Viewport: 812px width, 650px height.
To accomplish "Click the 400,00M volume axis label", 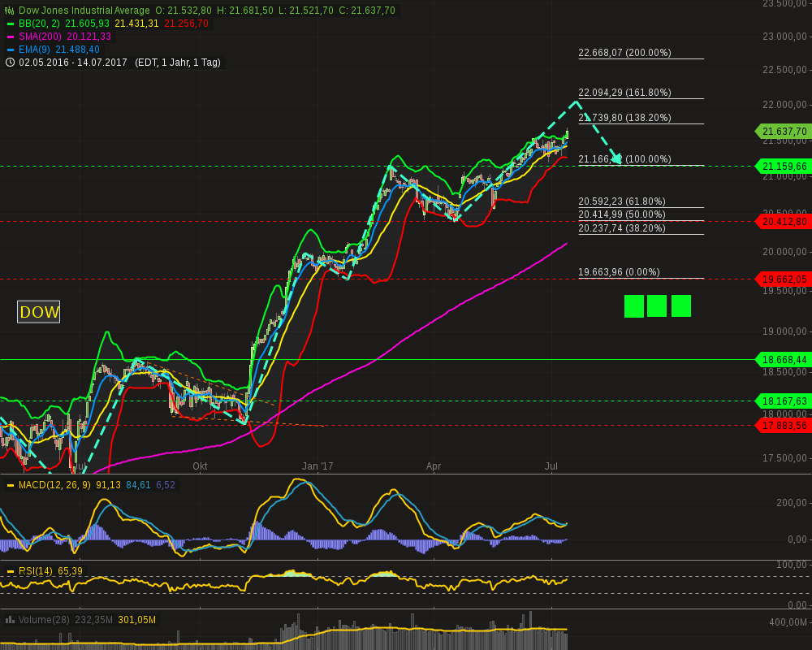I will tap(788, 622).
